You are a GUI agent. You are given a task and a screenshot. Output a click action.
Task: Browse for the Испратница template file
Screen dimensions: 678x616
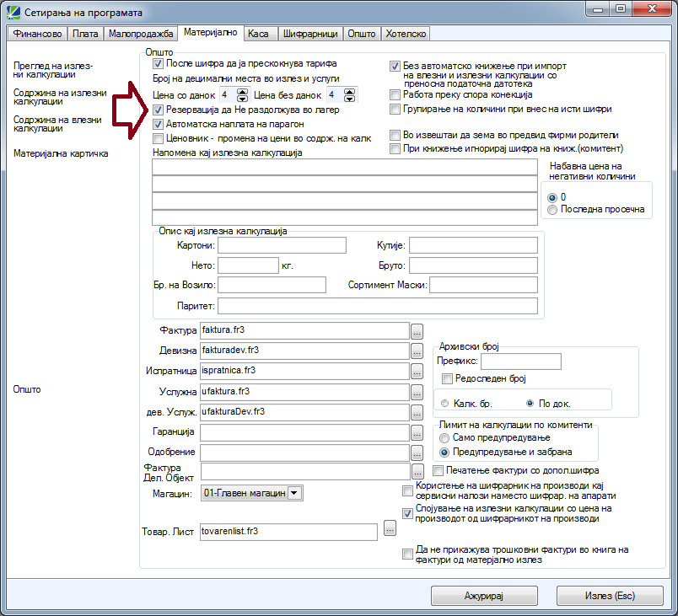(x=417, y=371)
